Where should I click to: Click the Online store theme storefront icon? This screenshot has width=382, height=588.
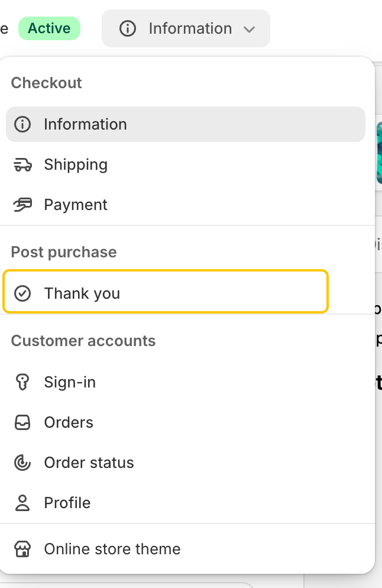pyautogui.click(x=22, y=549)
